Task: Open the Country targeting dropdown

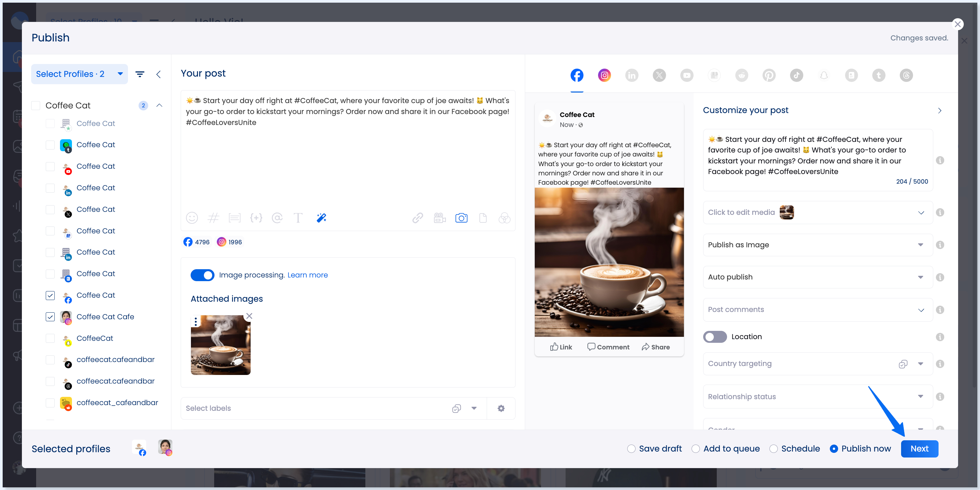Action: pyautogui.click(x=920, y=364)
